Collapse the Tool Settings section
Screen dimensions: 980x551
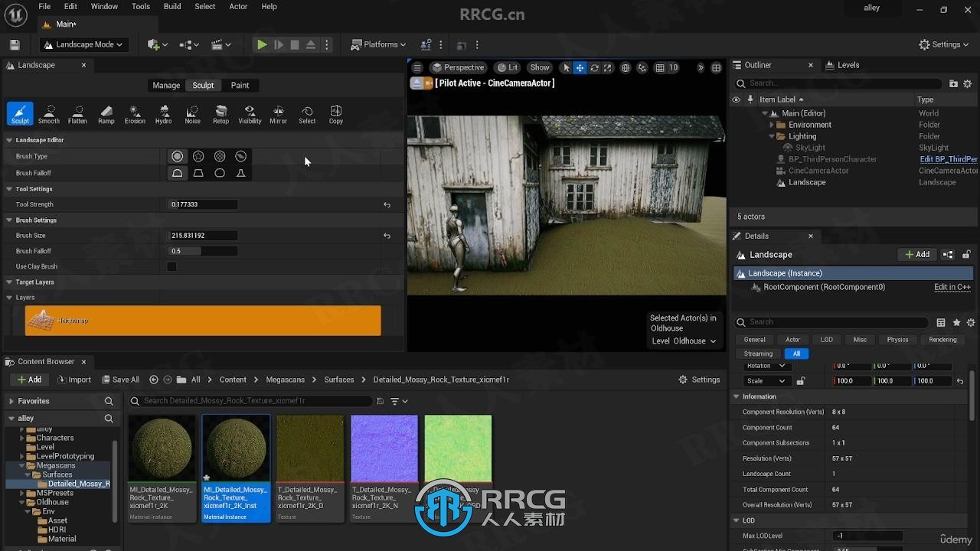tap(10, 189)
